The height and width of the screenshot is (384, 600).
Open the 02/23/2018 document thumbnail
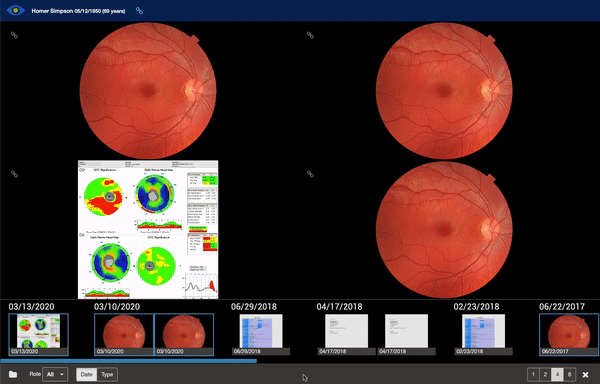click(483, 335)
